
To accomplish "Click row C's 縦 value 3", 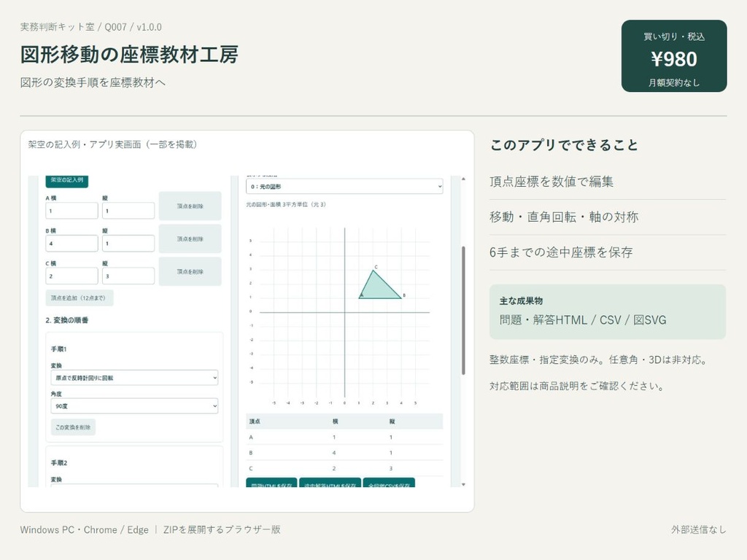I will (x=391, y=469).
